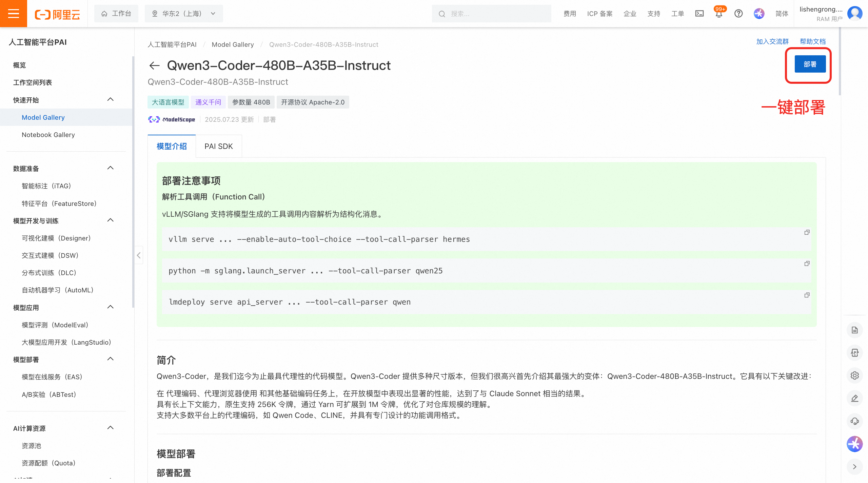Click the search input field in top bar
868x483 pixels.
[491, 14]
